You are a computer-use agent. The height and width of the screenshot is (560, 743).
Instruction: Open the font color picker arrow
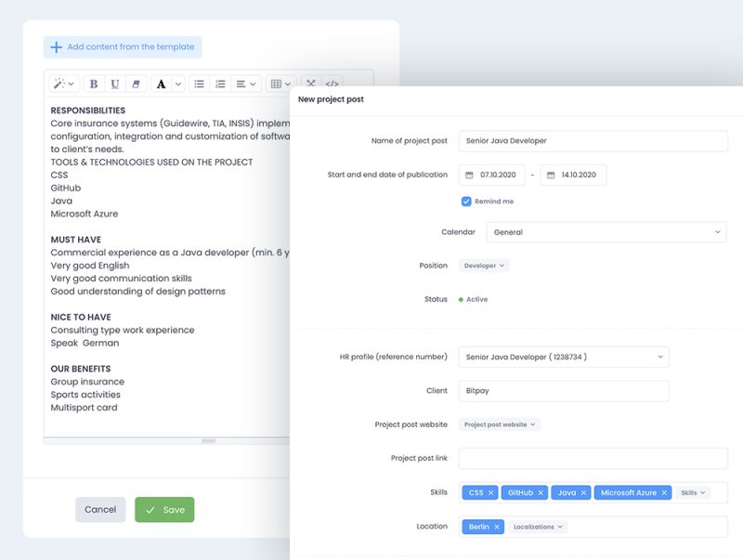point(178,84)
